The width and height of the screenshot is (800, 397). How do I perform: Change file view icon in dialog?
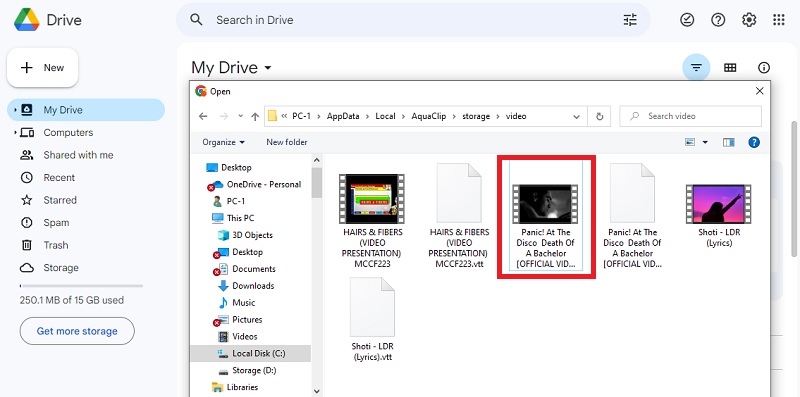click(690, 142)
